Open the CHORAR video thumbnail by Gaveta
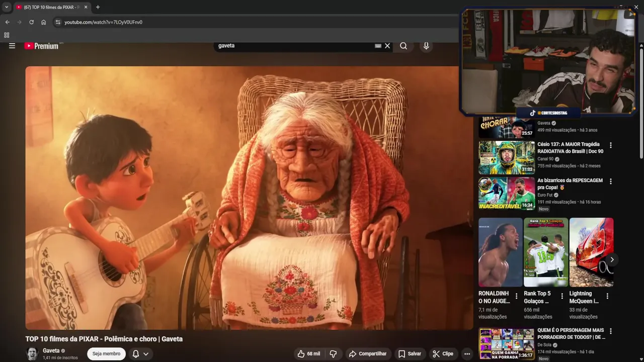644x362 pixels. coord(507,127)
